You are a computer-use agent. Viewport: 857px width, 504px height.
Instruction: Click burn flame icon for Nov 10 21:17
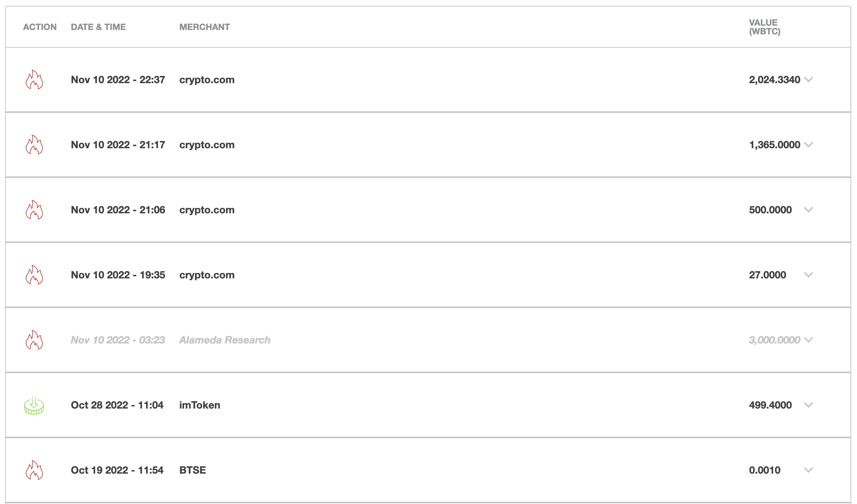pos(34,145)
